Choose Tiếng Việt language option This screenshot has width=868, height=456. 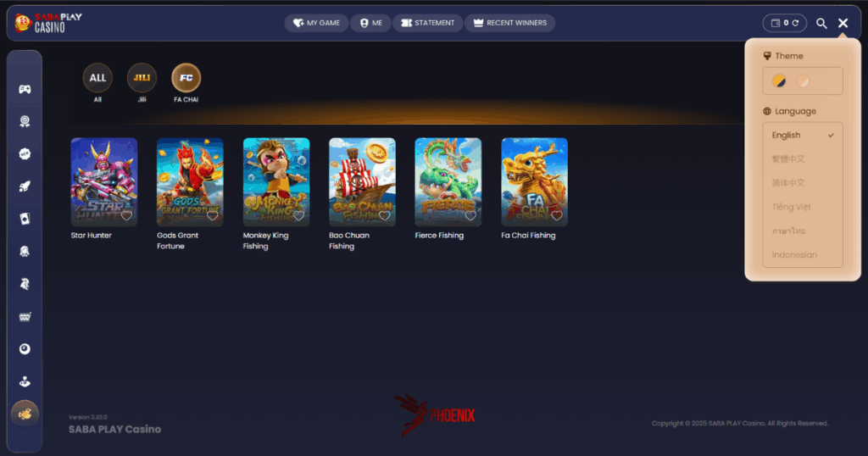click(803, 207)
